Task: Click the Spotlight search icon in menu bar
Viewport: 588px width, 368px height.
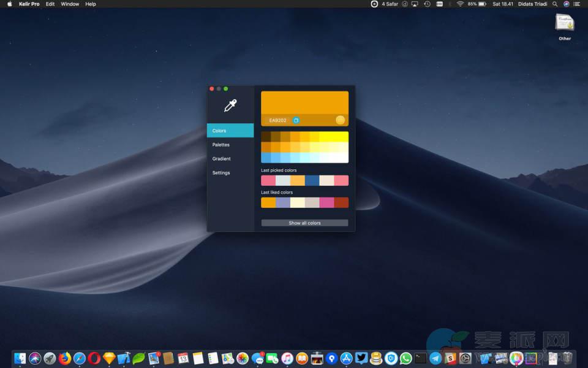Action: 555,4
